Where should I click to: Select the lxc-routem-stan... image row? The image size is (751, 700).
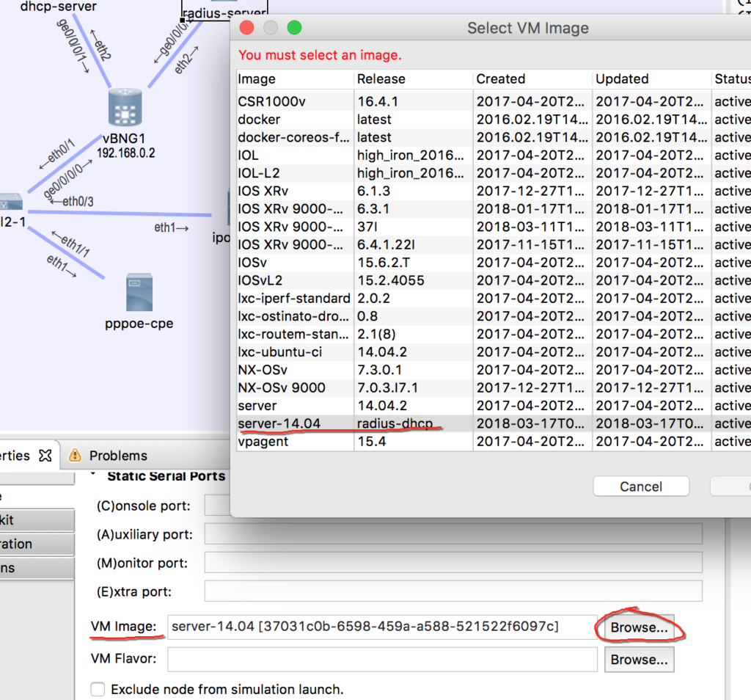494,334
